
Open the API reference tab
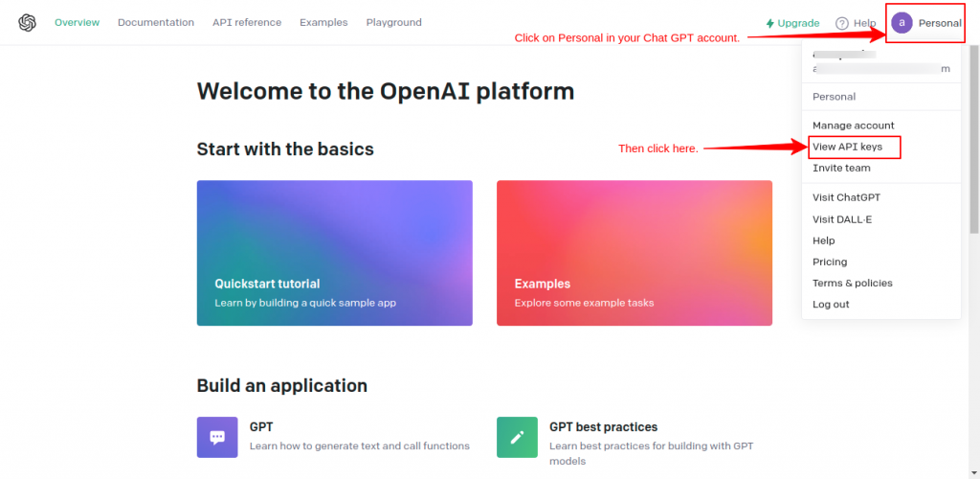[247, 22]
